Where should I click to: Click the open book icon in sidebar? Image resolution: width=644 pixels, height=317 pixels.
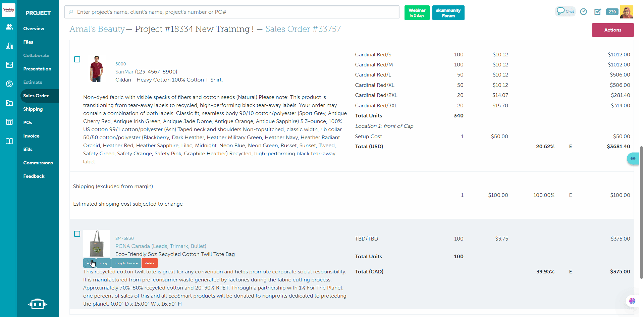click(9, 141)
